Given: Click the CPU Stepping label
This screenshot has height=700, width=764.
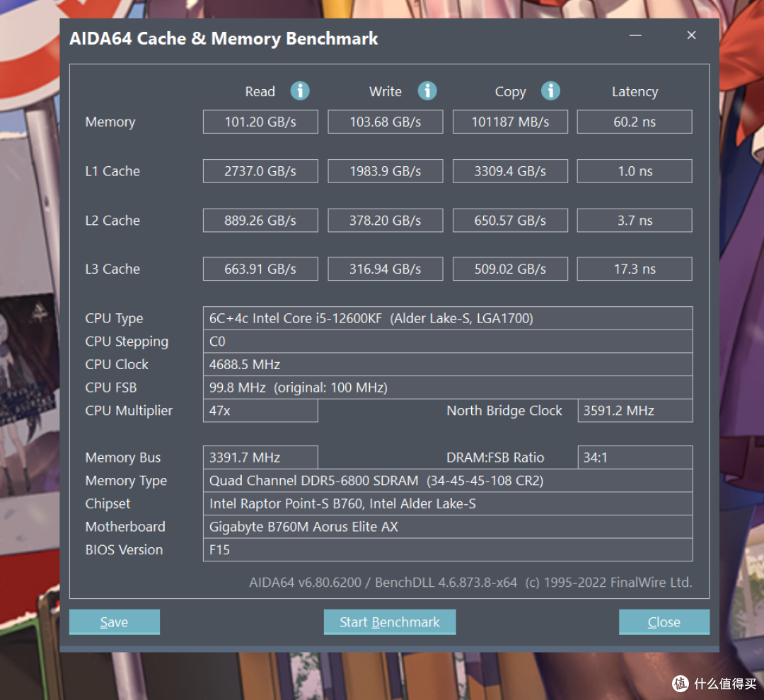Looking at the screenshot, I should pyautogui.click(x=127, y=342).
